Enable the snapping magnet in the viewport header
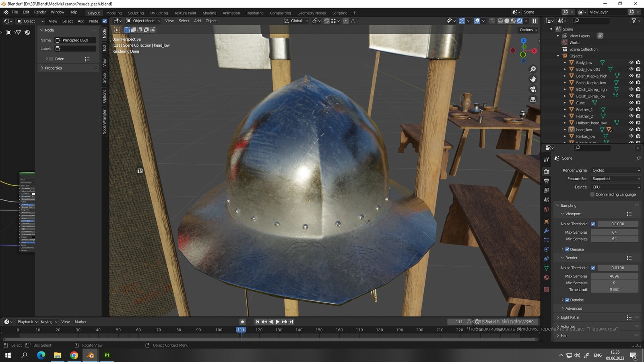Screen dimensions: 644x362 tap(327, 21)
